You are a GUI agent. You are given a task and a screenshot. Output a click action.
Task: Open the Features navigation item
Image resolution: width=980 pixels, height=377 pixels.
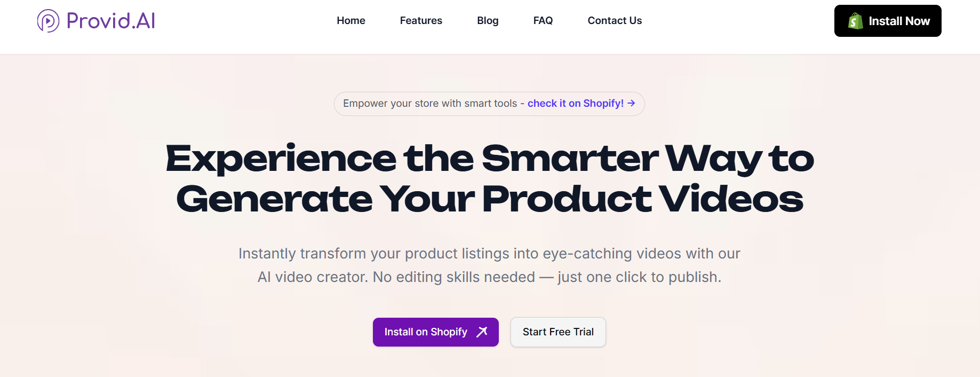tap(420, 20)
